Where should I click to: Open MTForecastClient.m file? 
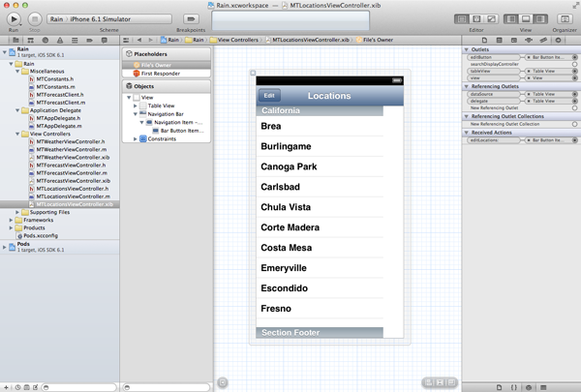pos(61,103)
